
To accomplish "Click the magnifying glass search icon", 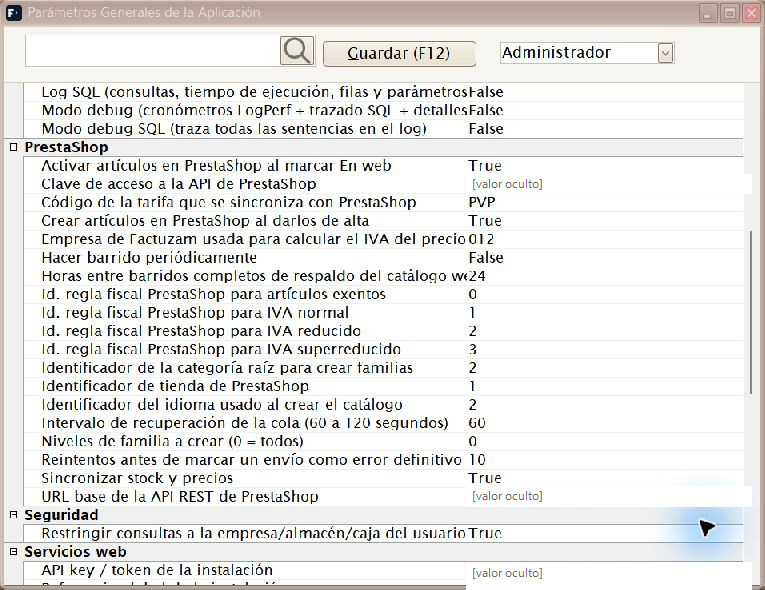I will point(297,50).
